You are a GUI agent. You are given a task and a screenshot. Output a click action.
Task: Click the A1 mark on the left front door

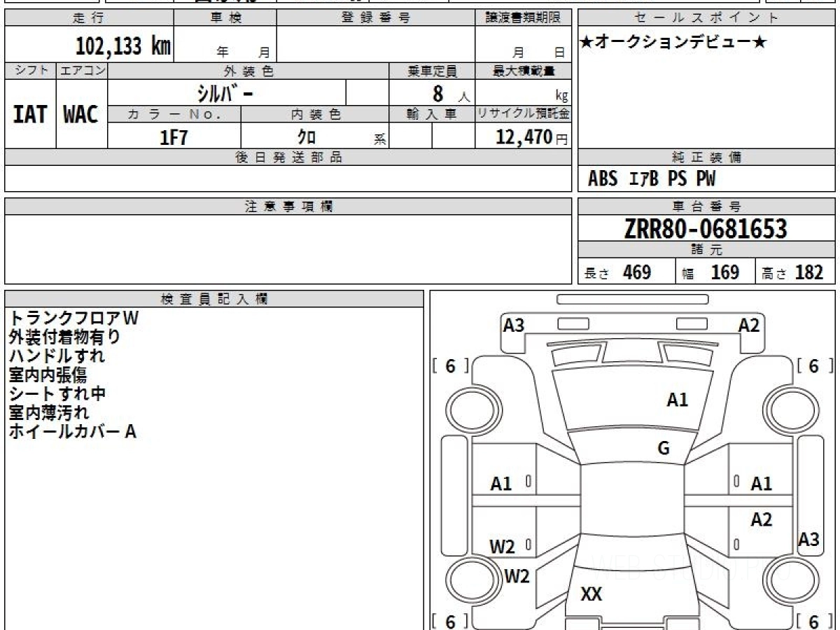(501, 484)
